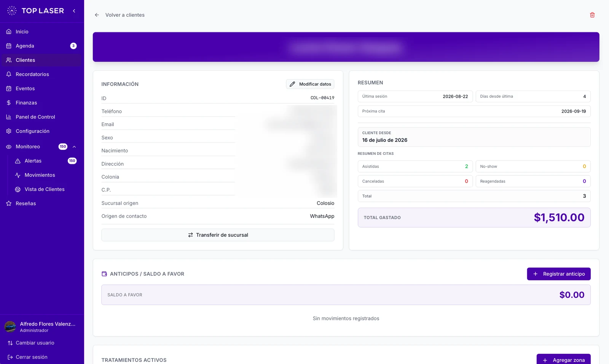
Task: Click the Cambiar usuario swap icon
Action: point(10,343)
